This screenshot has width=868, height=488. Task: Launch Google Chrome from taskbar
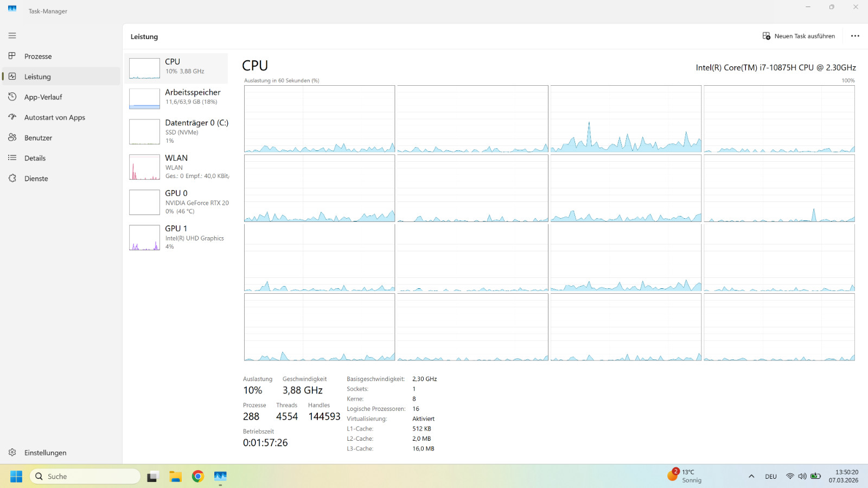tap(198, 477)
